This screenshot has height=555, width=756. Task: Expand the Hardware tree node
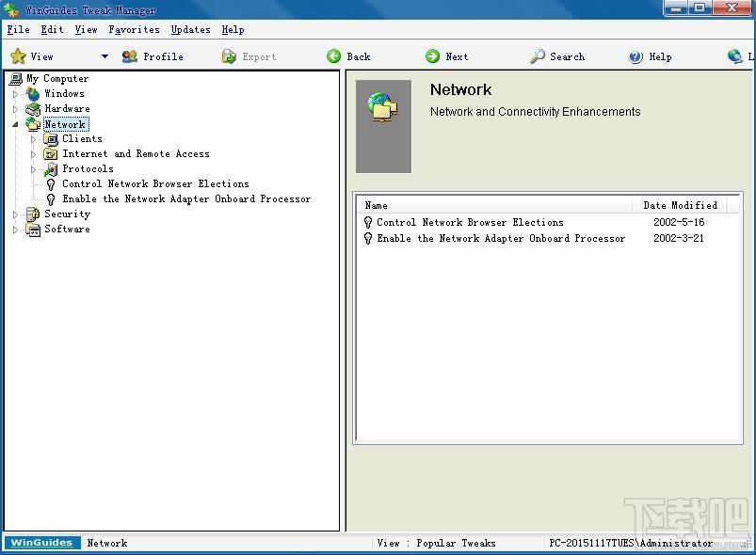pos(15,109)
